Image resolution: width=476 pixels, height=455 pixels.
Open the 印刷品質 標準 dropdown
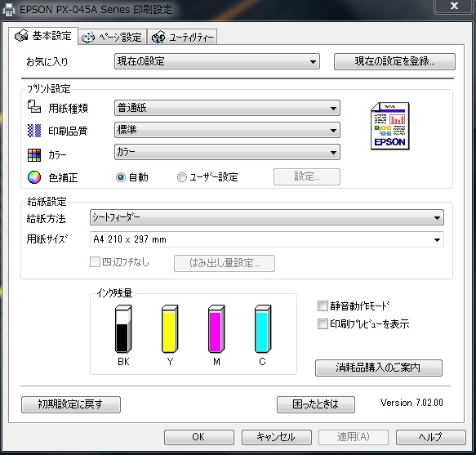227,130
